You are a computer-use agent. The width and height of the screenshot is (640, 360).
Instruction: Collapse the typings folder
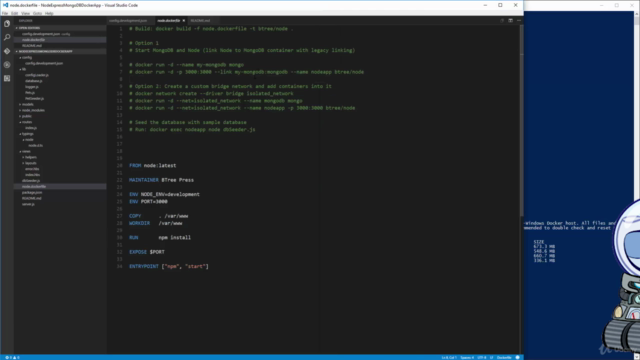tap(28, 134)
